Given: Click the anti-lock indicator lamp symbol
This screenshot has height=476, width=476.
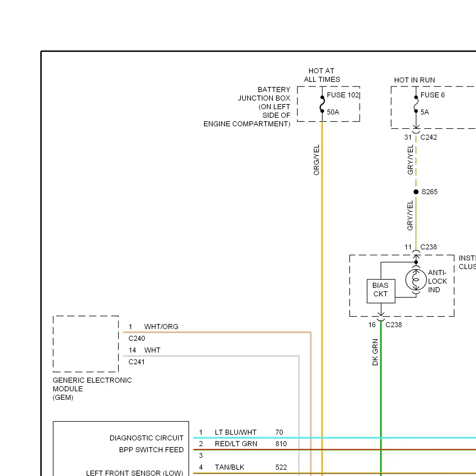Looking at the screenshot, I should click(416, 280).
